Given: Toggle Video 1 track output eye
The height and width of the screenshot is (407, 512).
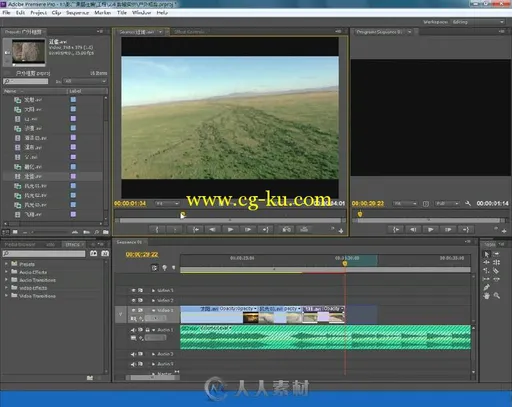Looking at the screenshot, I should [133, 310].
